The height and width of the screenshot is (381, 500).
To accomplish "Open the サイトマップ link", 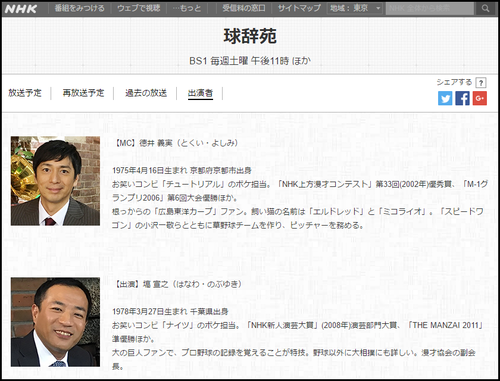I will click(x=299, y=8).
